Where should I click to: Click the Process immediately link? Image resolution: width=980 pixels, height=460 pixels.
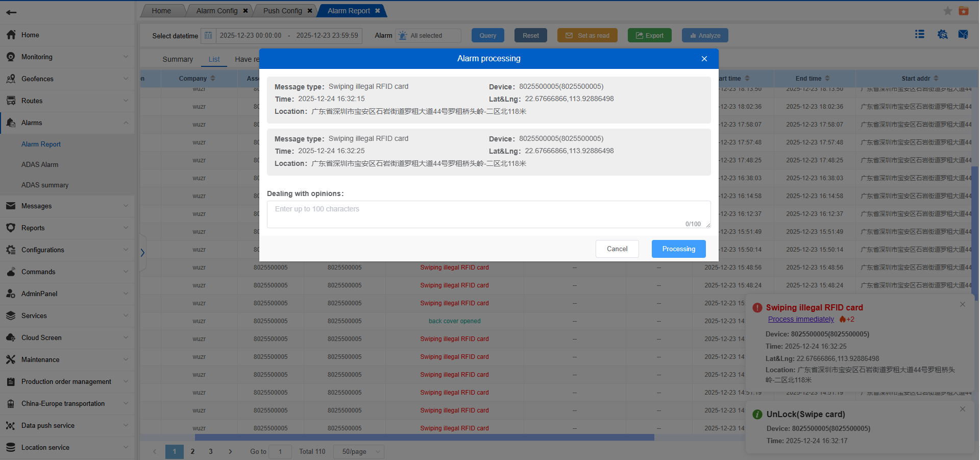click(801, 319)
